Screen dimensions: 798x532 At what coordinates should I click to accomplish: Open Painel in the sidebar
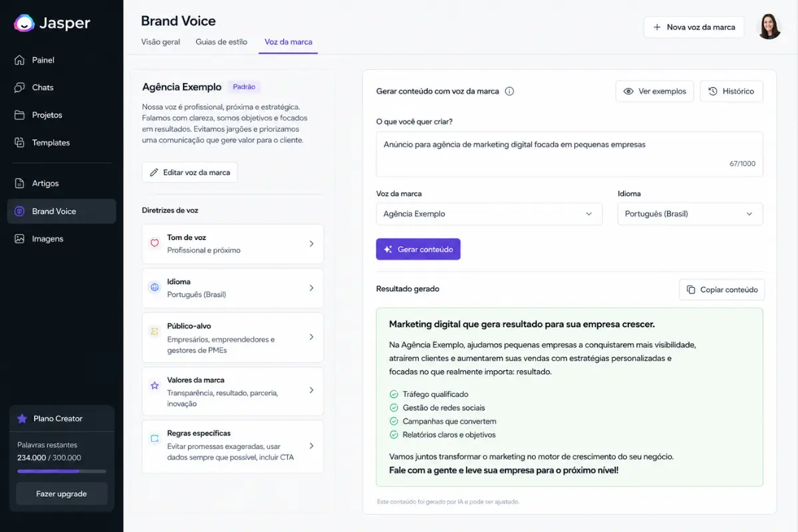click(61, 60)
